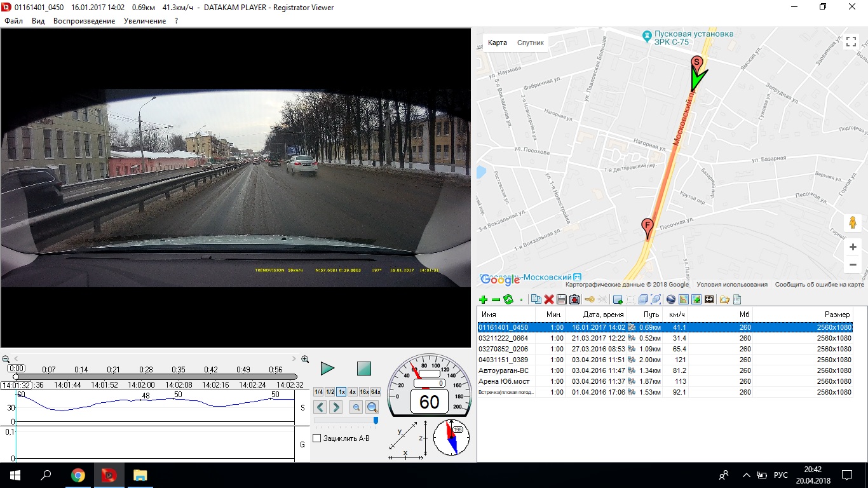The height and width of the screenshot is (488, 868).
Task: Open the Файл menu
Action: point(13,21)
